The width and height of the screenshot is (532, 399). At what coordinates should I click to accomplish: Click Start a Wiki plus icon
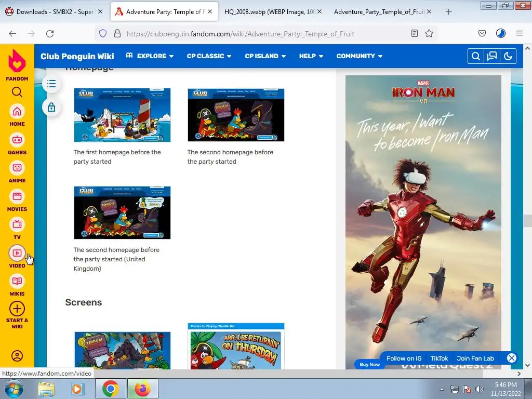click(17, 309)
